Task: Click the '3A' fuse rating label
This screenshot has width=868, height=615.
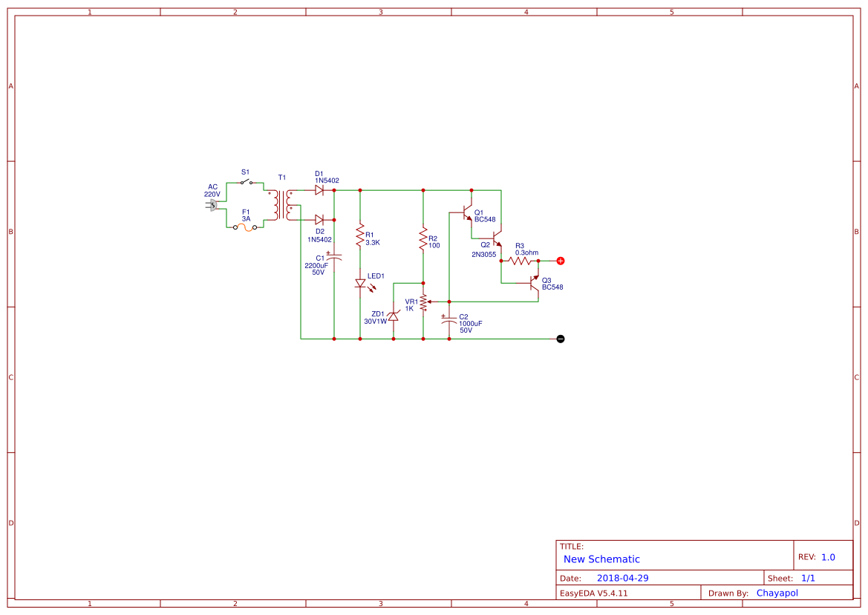Action: tap(246, 218)
